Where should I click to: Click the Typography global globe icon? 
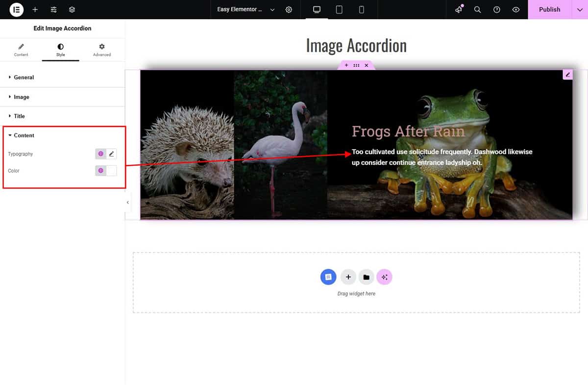(x=100, y=154)
